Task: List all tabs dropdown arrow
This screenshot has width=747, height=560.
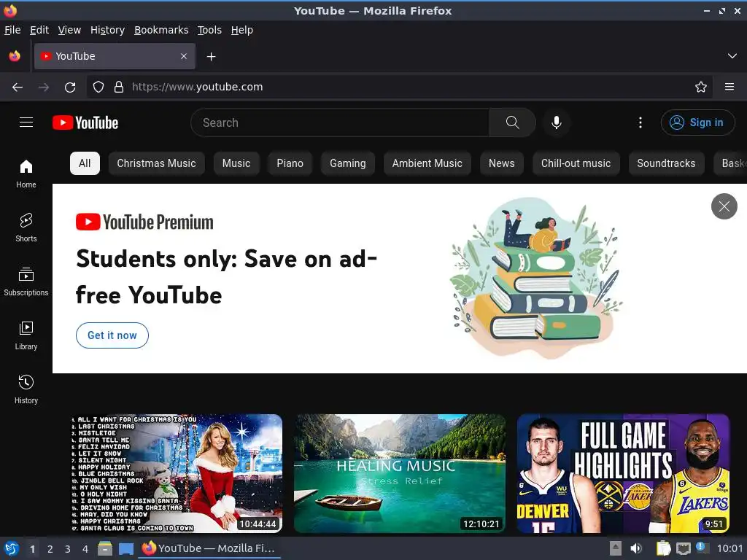Action: [732, 56]
